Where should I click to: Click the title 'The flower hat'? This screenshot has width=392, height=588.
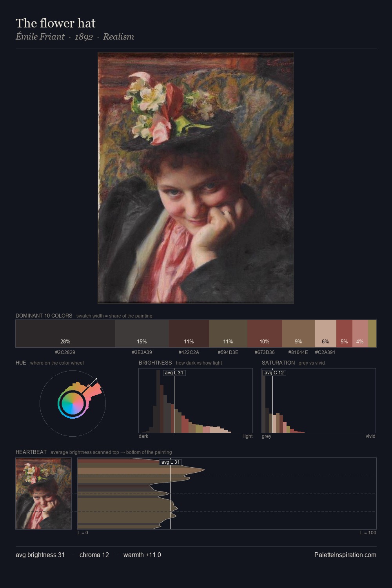(x=56, y=23)
